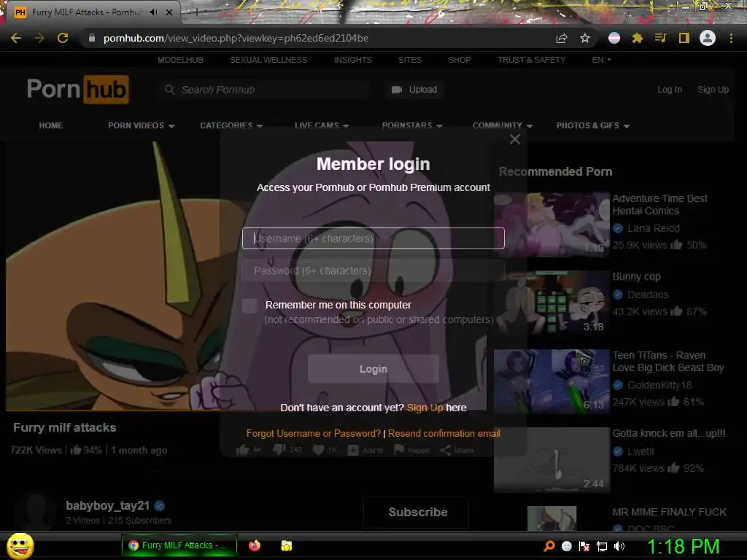The height and width of the screenshot is (560, 747).
Task: Expand the EN language dropdown
Action: coord(601,60)
